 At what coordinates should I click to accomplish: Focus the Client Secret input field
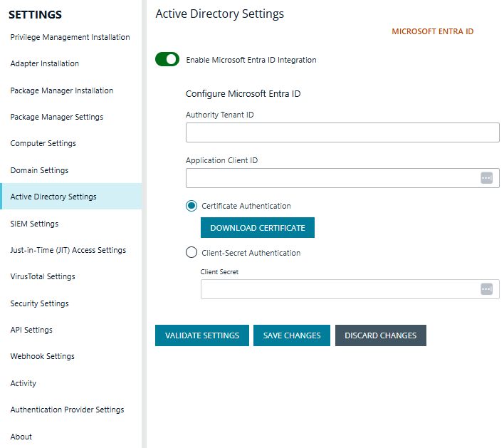coord(350,288)
